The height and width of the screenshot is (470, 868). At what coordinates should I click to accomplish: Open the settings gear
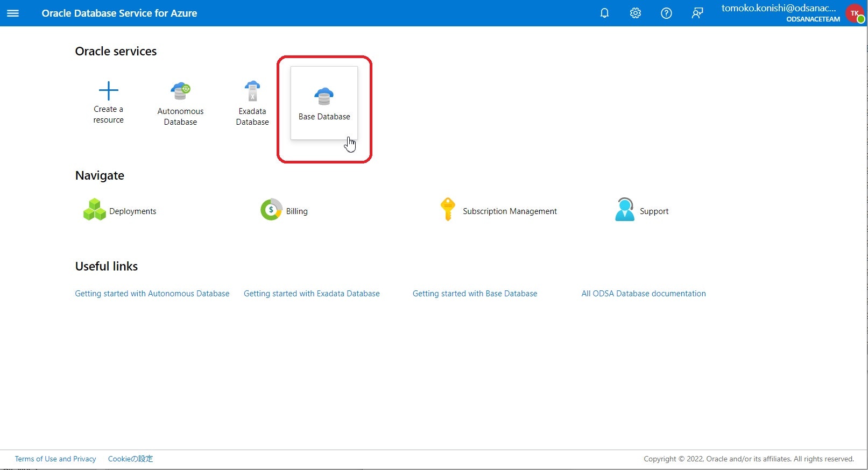[x=636, y=13]
